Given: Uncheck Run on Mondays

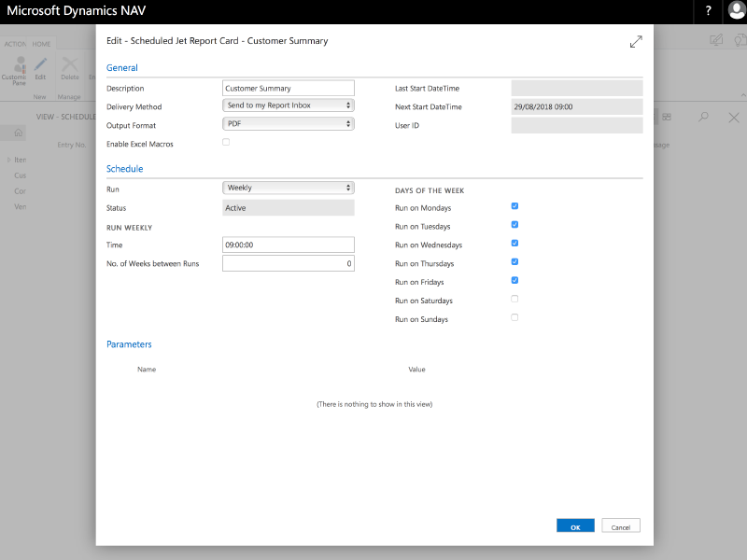Looking at the screenshot, I should (x=514, y=205).
